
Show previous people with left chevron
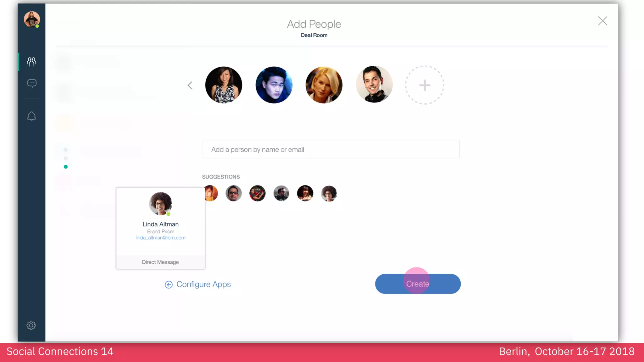point(190,85)
